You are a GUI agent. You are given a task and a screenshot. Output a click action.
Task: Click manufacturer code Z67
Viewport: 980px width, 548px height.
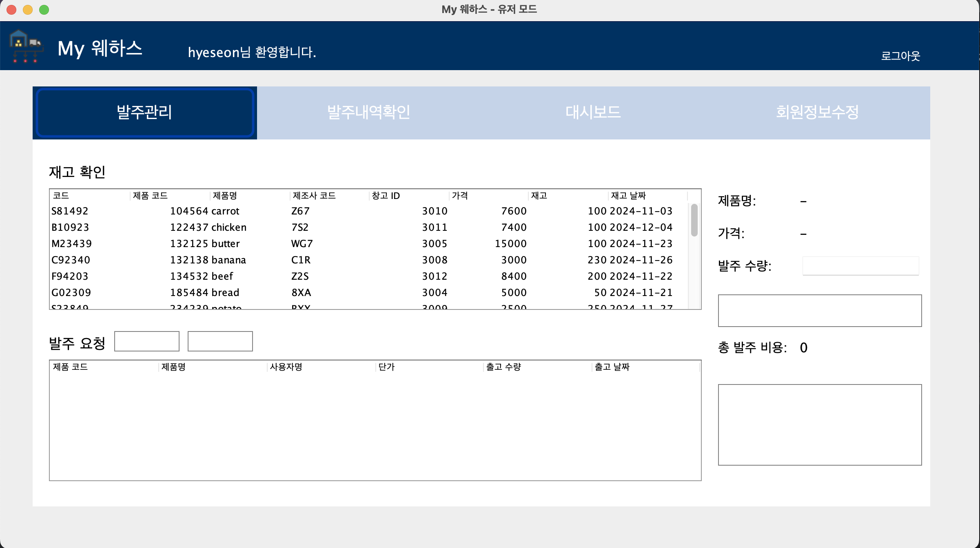[x=300, y=211]
